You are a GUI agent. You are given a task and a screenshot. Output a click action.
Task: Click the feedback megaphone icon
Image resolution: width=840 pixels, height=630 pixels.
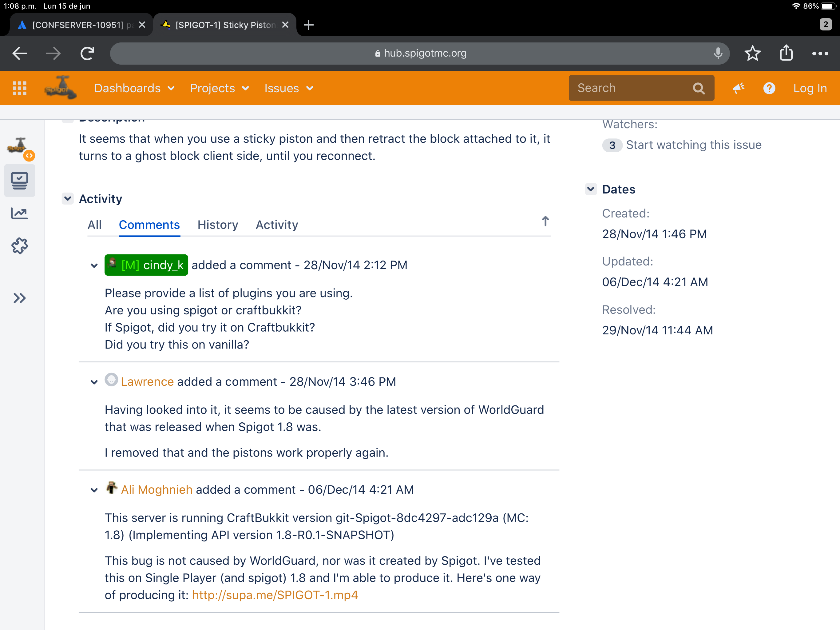click(x=738, y=88)
